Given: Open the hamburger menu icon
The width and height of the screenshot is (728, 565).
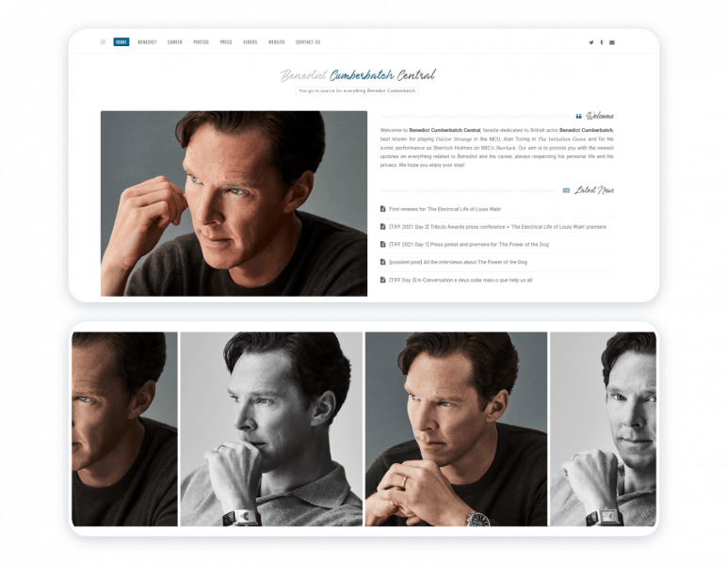Looking at the screenshot, I should coord(103,41).
